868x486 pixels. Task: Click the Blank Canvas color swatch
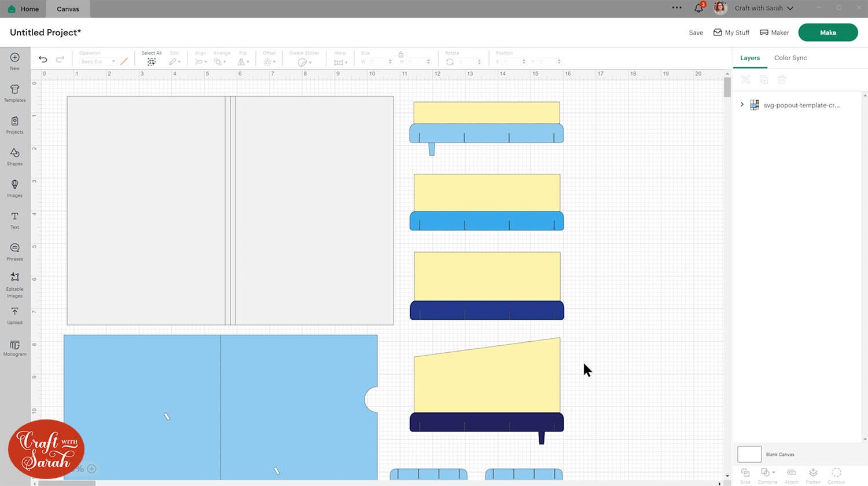point(749,454)
